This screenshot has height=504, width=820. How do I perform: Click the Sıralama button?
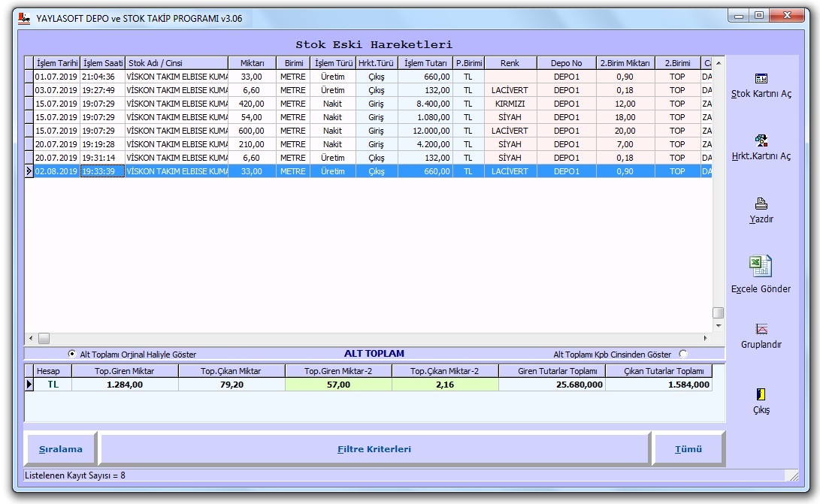click(61, 449)
